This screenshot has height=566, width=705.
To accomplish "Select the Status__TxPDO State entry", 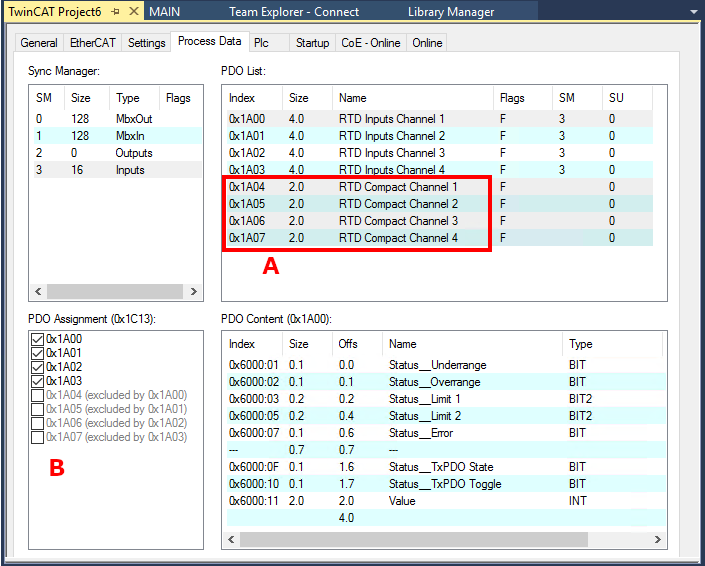I will point(446,467).
